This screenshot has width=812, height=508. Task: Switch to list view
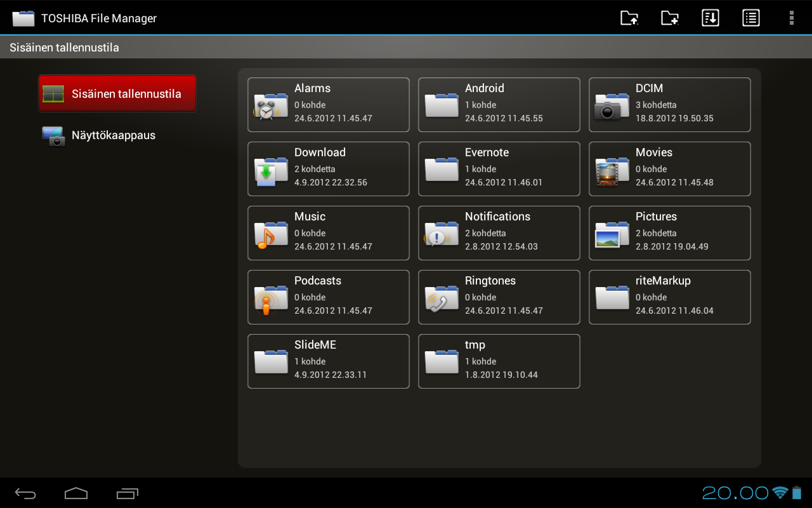coord(751,18)
